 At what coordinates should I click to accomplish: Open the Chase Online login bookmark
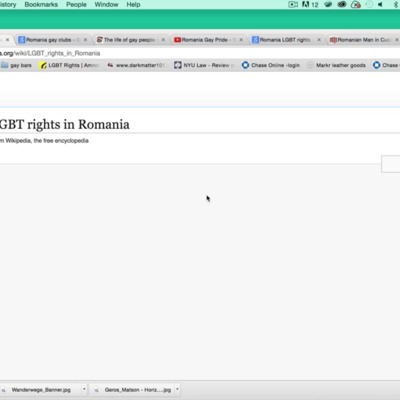271,65
